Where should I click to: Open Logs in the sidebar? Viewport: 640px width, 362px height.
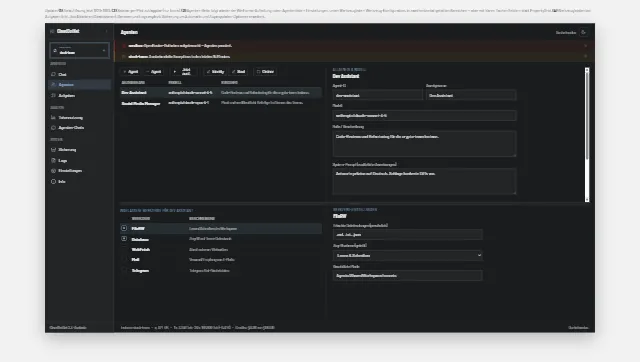coord(80,160)
